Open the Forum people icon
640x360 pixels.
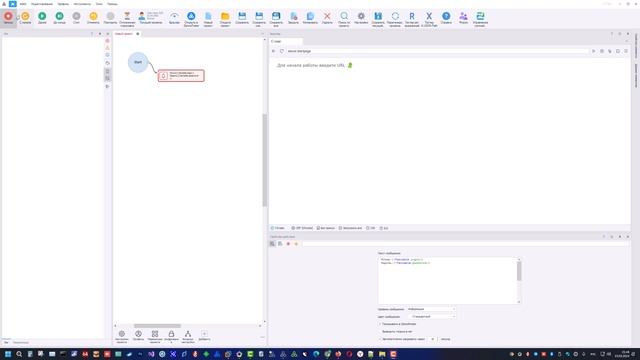(x=463, y=18)
